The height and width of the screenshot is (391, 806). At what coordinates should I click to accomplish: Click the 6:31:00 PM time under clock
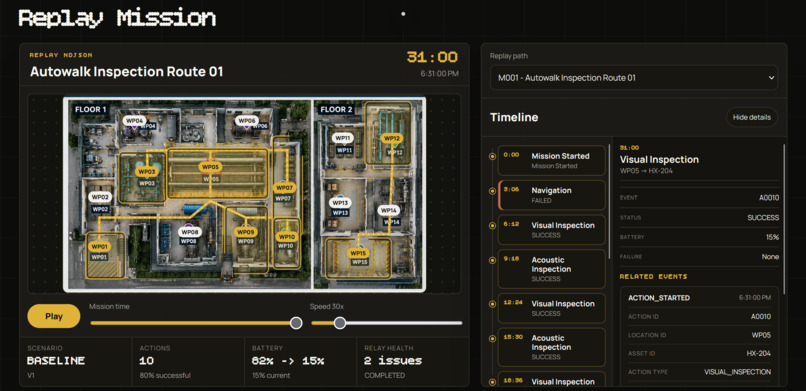click(x=439, y=74)
